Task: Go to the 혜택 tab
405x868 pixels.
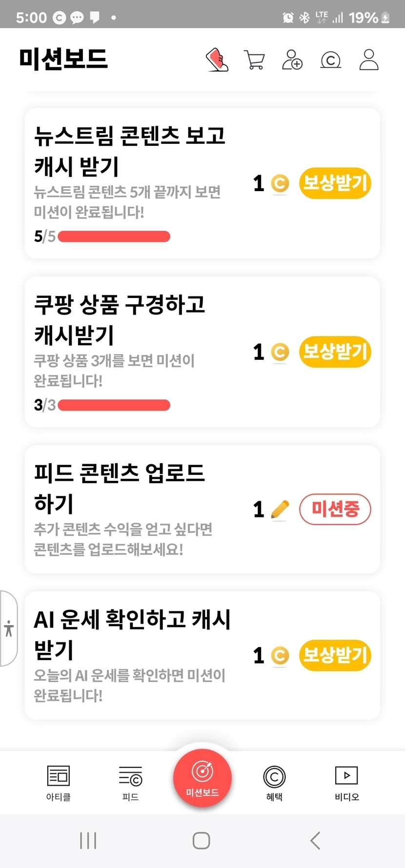Action: click(274, 783)
